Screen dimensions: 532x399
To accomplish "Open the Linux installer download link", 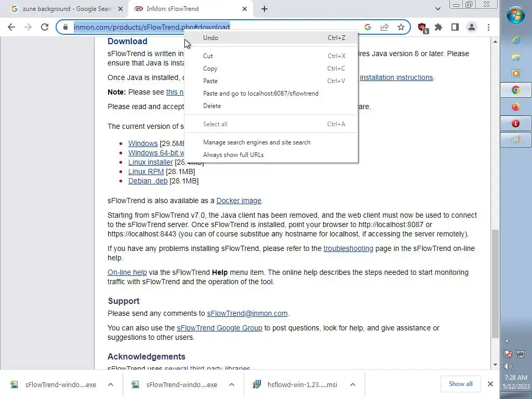I will 150,162.
